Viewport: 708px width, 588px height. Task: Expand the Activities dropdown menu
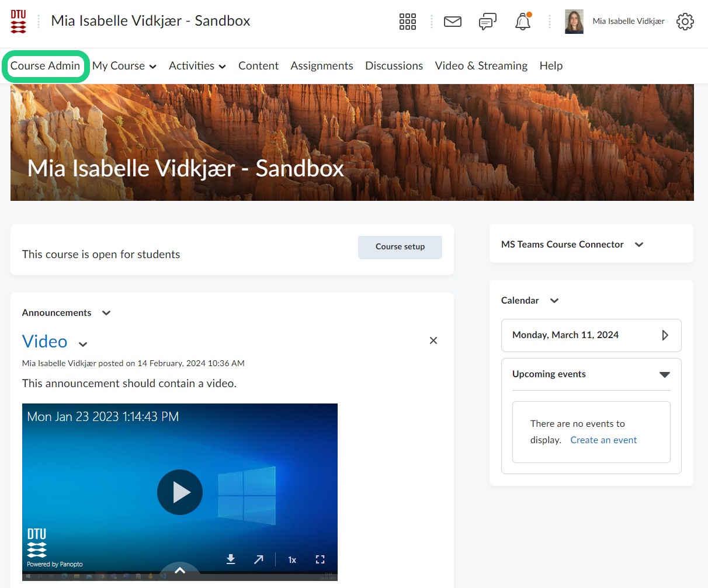[197, 66]
